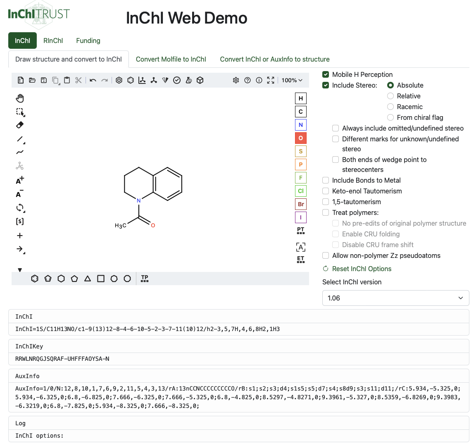Switch to the Convert Molfile to InChI tab
This screenshot has height=448, width=476.
pos(171,59)
